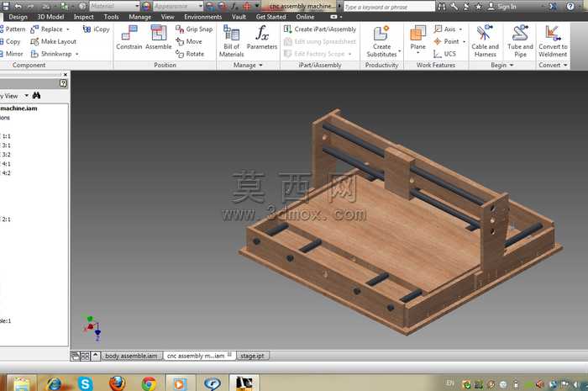Click the cascade windows icon beside document tabs

pos(75,356)
